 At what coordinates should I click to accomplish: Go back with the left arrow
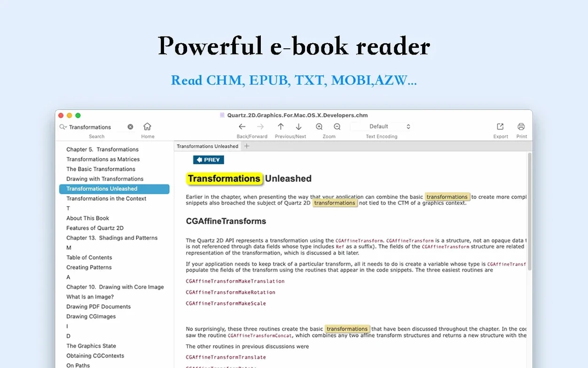pos(242,127)
